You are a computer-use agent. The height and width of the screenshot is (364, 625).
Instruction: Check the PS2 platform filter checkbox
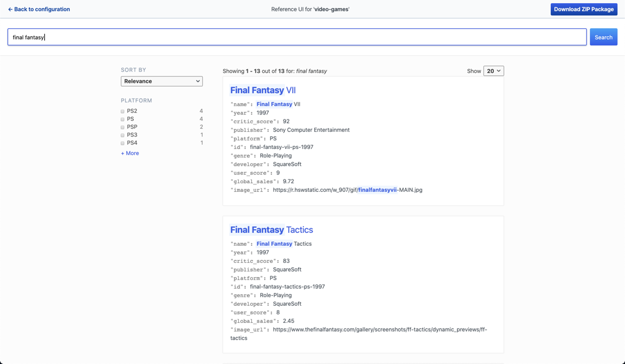(122, 111)
